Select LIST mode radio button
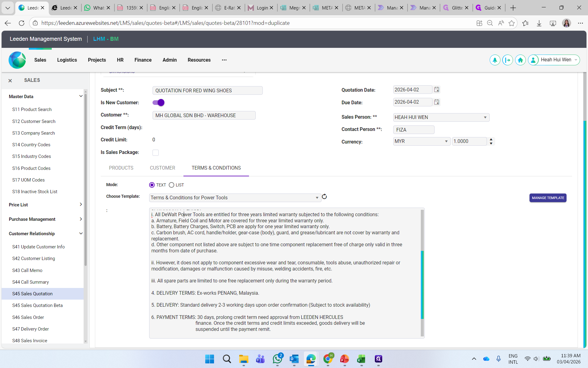This screenshot has height=368, width=588. coord(171,185)
